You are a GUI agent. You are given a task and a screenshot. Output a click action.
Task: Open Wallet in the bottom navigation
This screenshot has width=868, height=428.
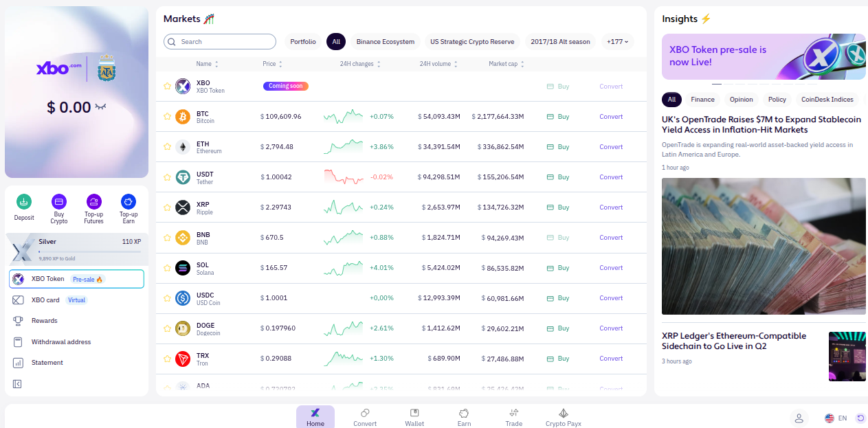(x=414, y=417)
